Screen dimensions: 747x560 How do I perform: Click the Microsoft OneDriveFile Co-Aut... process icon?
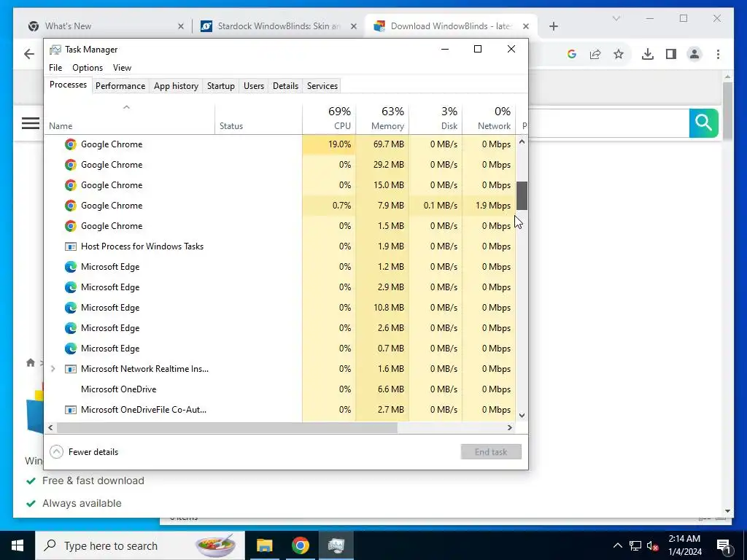click(71, 410)
